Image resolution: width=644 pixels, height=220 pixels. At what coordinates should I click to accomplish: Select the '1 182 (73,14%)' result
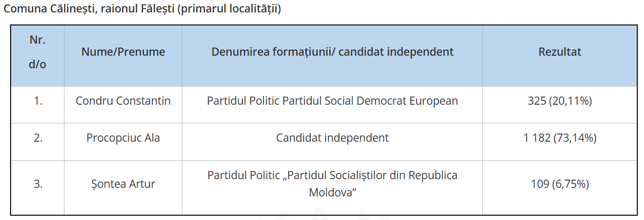(560, 138)
